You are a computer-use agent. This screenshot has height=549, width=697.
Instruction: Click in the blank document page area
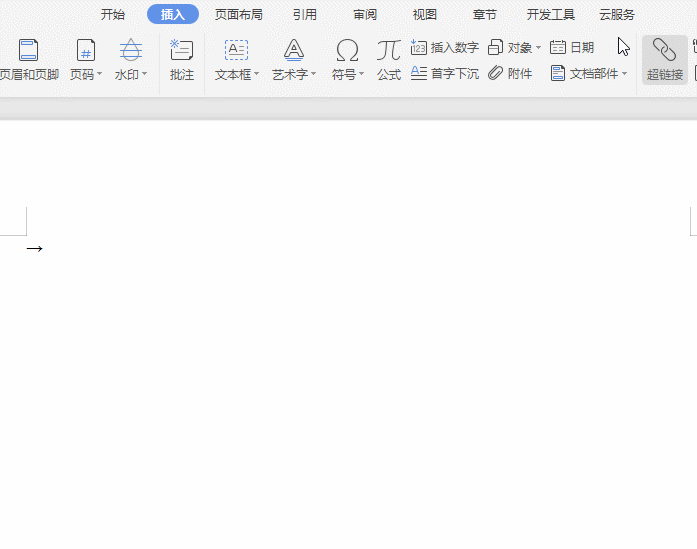click(x=350, y=380)
